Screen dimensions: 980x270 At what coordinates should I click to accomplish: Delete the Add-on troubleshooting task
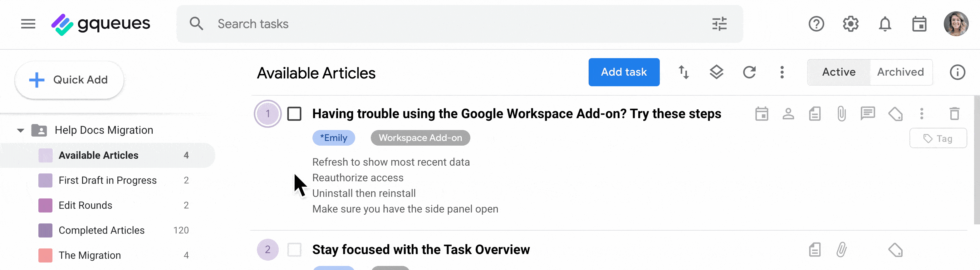pyautogui.click(x=955, y=113)
